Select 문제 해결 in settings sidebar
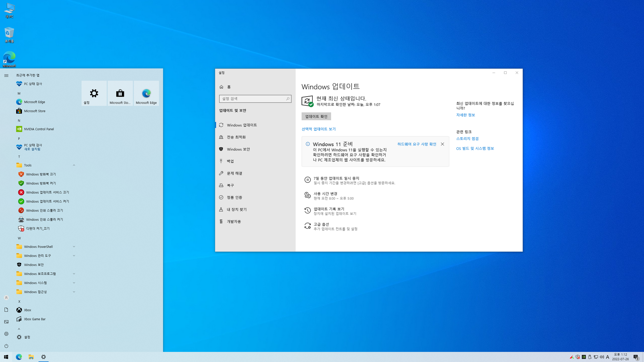Screen dimensions: 644x362 click(255, 173)
